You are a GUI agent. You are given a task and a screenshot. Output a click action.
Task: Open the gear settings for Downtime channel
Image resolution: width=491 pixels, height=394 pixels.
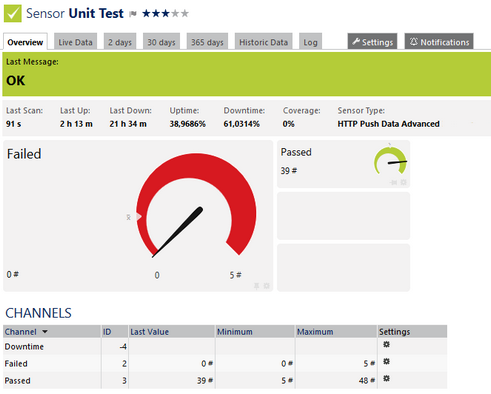pos(386,344)
